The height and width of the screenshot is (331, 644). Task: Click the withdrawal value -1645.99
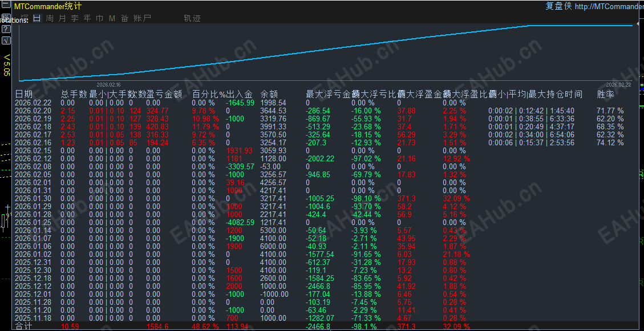pyautogui.click(x=240, y=103)
